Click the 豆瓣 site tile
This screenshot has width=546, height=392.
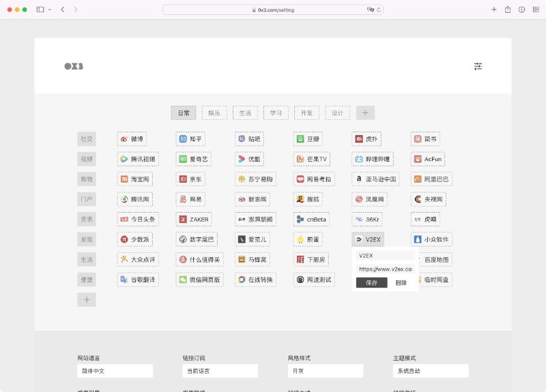pos(308,139)
